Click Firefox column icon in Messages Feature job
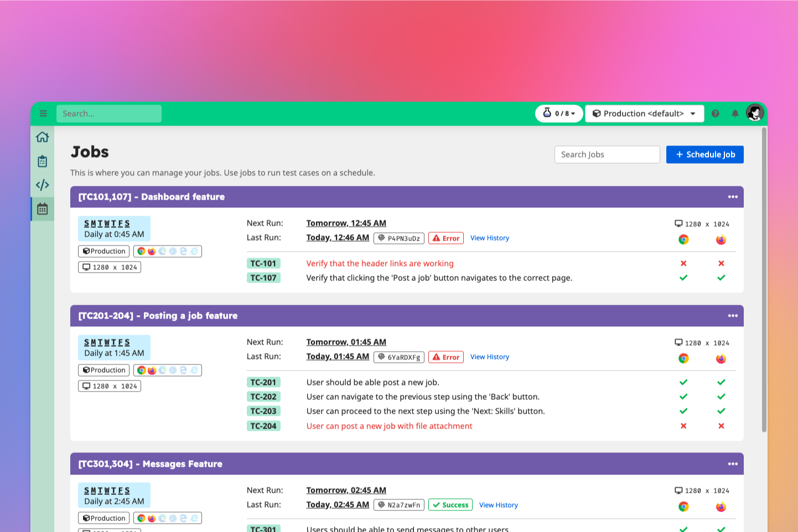This screenshot has height=532, width=798. coord(721,507)
